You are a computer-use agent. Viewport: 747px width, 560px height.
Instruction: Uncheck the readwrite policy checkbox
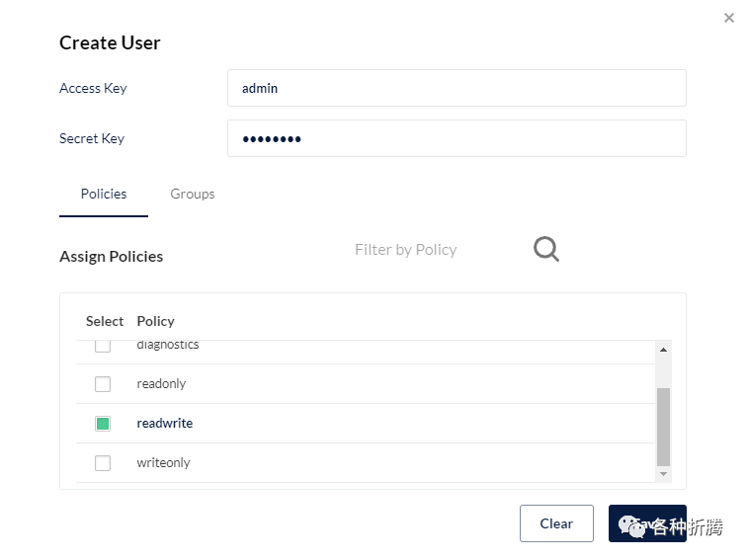103,424
